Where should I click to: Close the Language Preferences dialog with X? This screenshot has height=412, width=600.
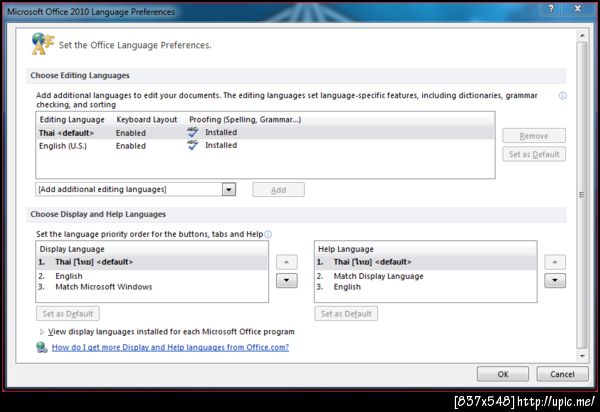click(578, 8)
